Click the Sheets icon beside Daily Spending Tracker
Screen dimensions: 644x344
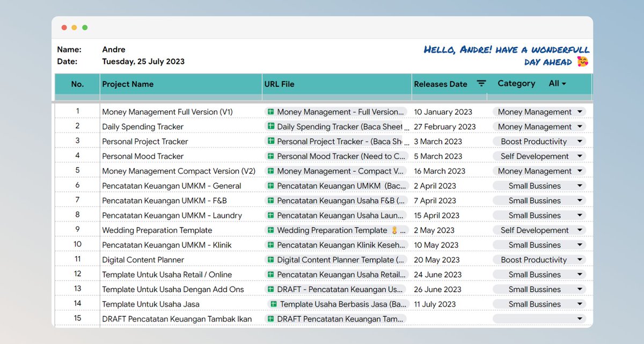click(270, 127)
